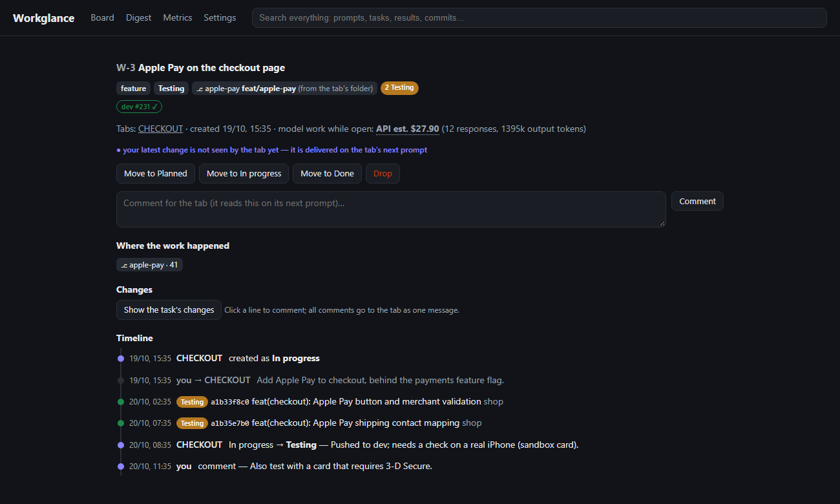The image size is (840, 504).
Task: Drop the task
Action: click(383, 173)
